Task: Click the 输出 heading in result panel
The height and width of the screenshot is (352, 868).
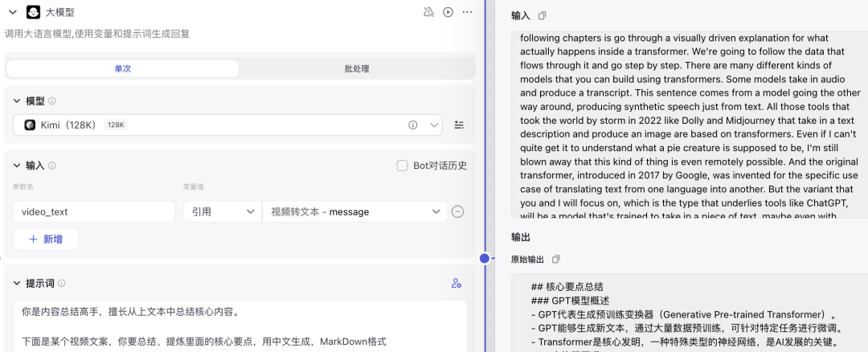Action: click(x=521, y=237)
